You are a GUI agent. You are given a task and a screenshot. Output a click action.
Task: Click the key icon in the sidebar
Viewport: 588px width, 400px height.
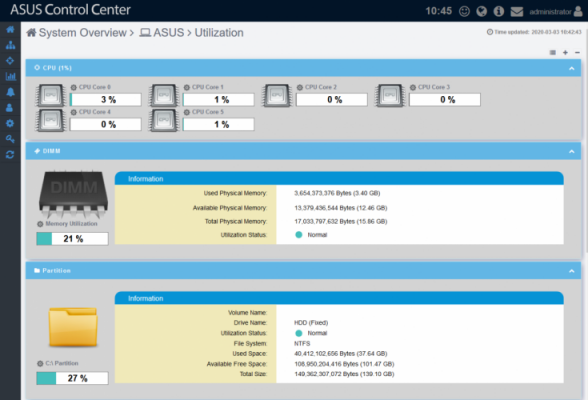click(x=10, y=139)
